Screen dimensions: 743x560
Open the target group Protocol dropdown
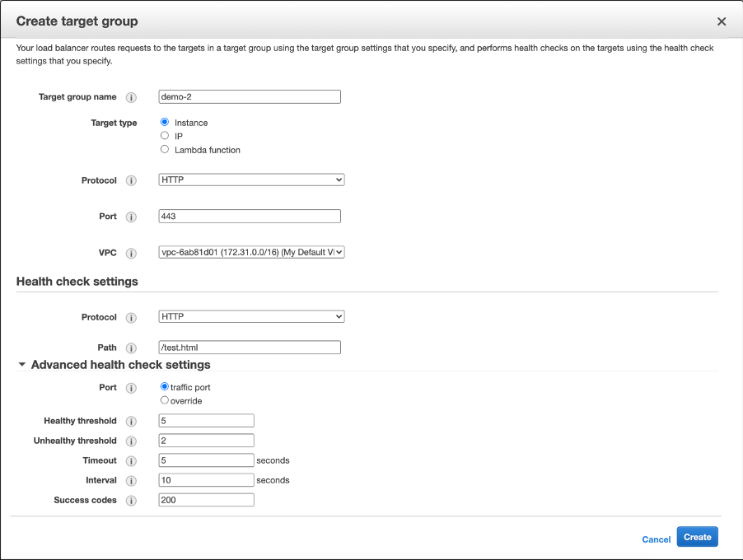point(251,180)
